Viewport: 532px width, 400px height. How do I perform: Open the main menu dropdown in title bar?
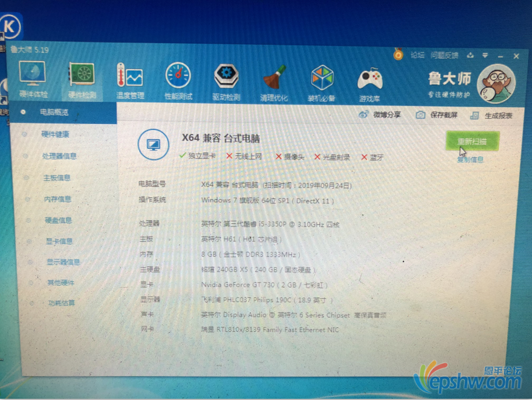pos(485,55)
